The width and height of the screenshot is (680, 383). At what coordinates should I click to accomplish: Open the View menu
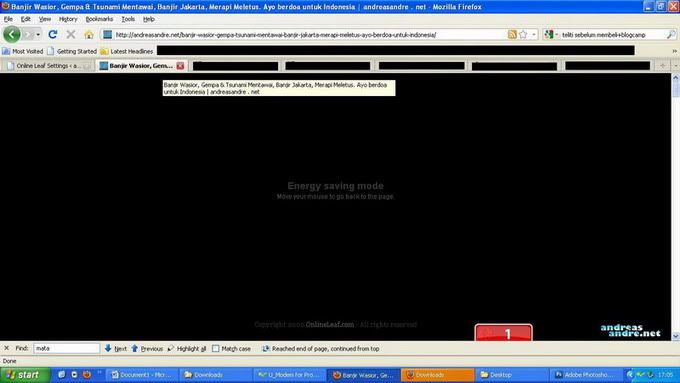pos(45,19)
